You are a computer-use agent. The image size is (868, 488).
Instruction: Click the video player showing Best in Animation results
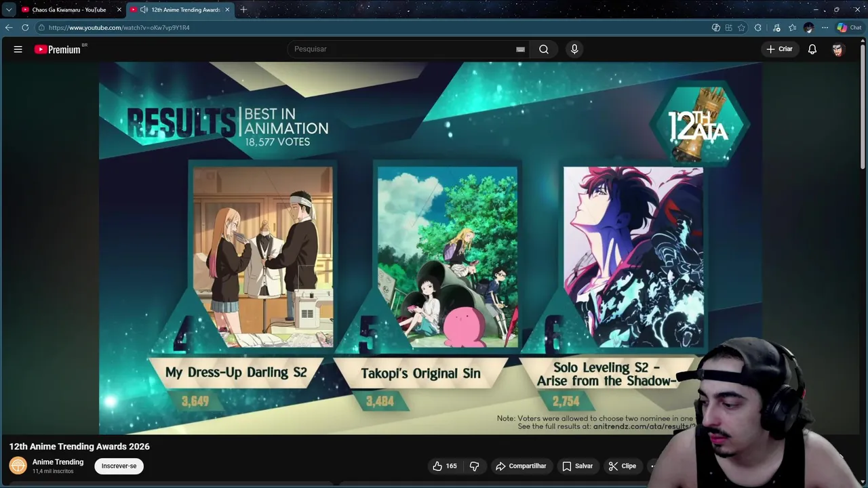[x=431, y=247]
